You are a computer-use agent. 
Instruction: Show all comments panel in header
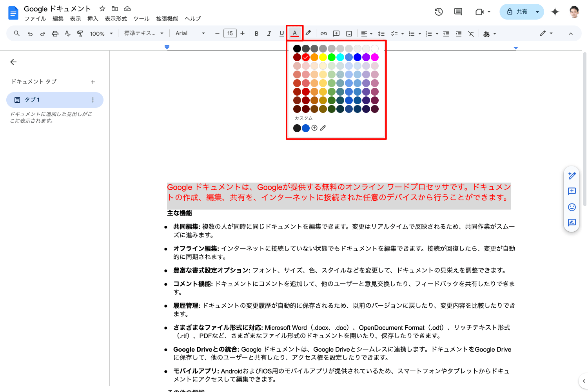pyautogui.click(x=458, y=12)
